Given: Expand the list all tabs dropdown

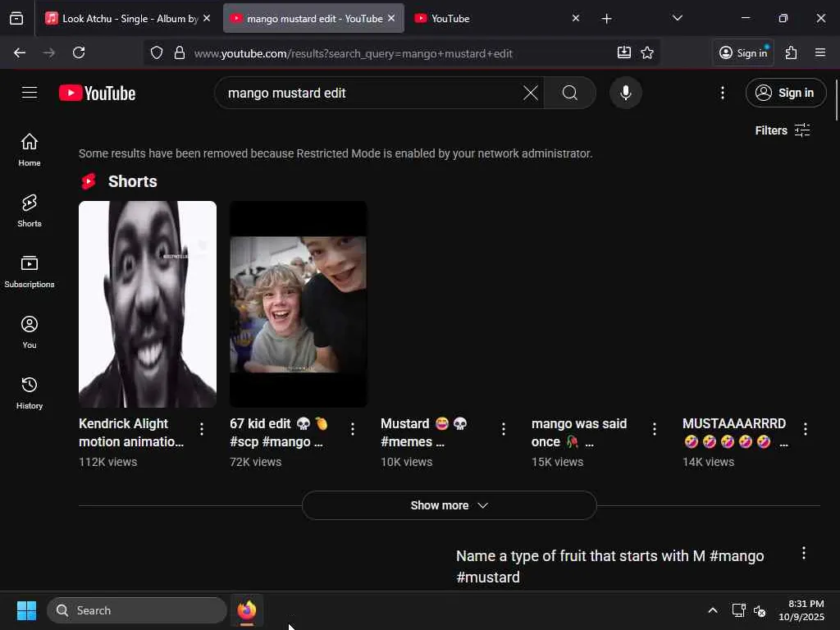Looking at the screenshot, I should pos(677,18).
